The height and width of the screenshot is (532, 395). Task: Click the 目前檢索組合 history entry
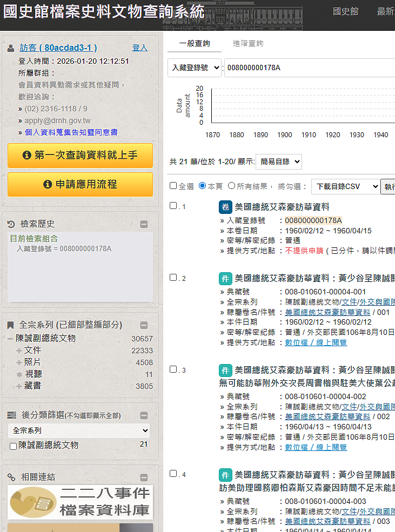tap(34, 239)
